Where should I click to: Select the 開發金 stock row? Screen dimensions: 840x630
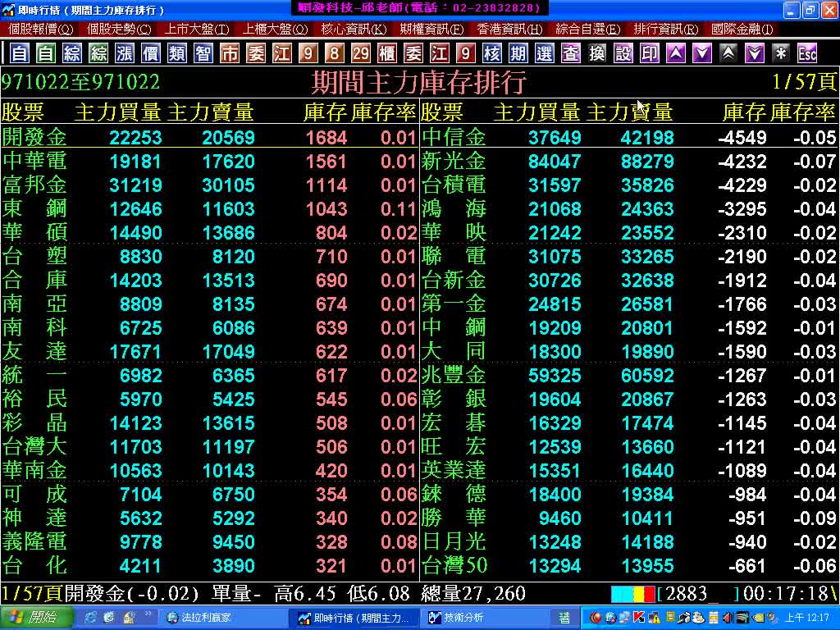point(209,137)
